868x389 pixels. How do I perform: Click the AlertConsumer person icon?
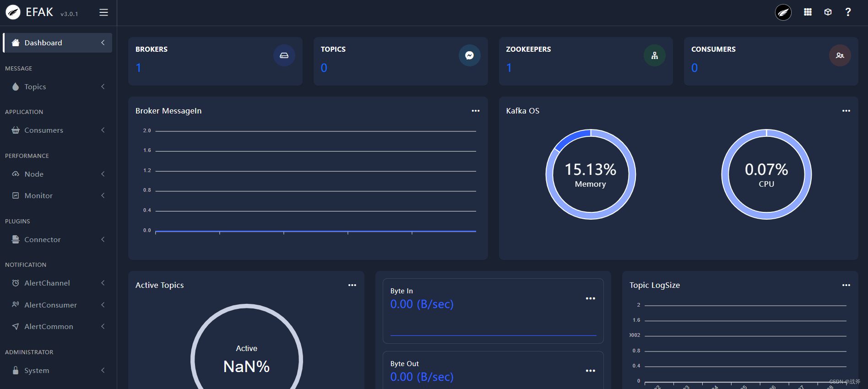pyautogui.click(x=16, y=304)
